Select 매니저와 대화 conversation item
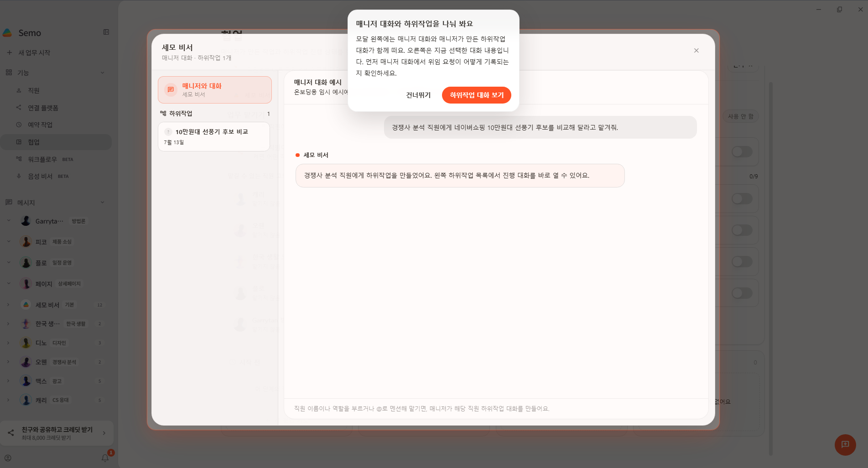The image size is (868, 468). (215, 90)
